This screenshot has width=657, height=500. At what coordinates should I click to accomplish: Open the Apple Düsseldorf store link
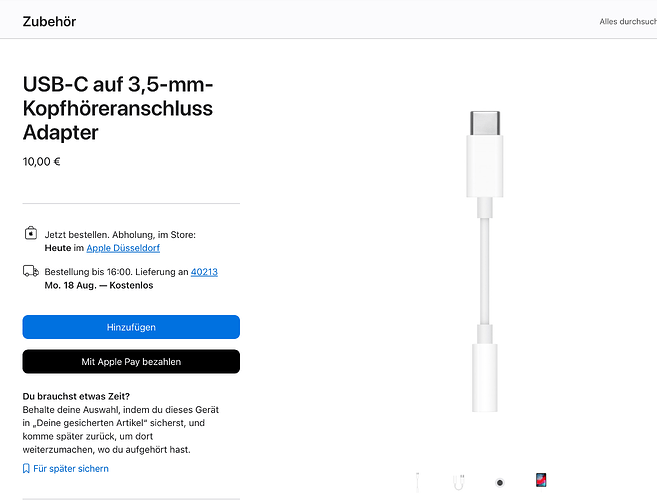point(123,248)
